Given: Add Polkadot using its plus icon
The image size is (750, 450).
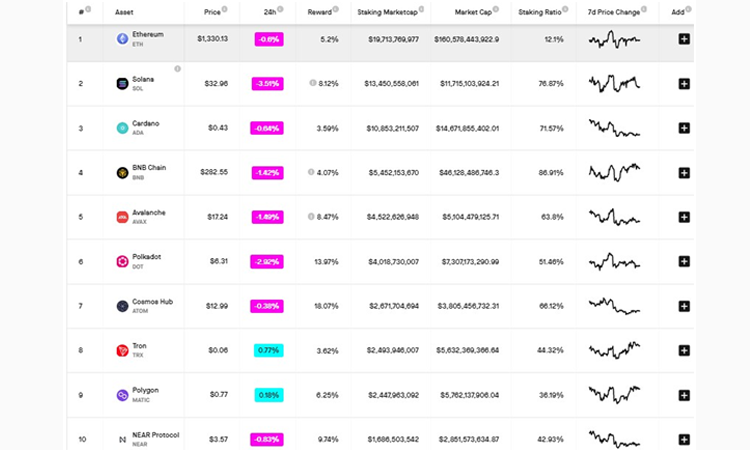Looking at the screenshot, I should (684, 262).
